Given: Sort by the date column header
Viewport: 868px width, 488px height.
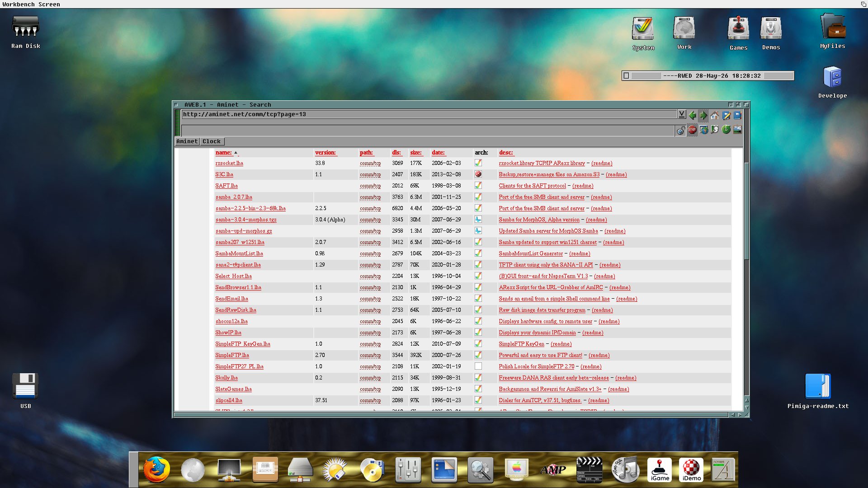Looking at the screenshot, I should 438,153.
